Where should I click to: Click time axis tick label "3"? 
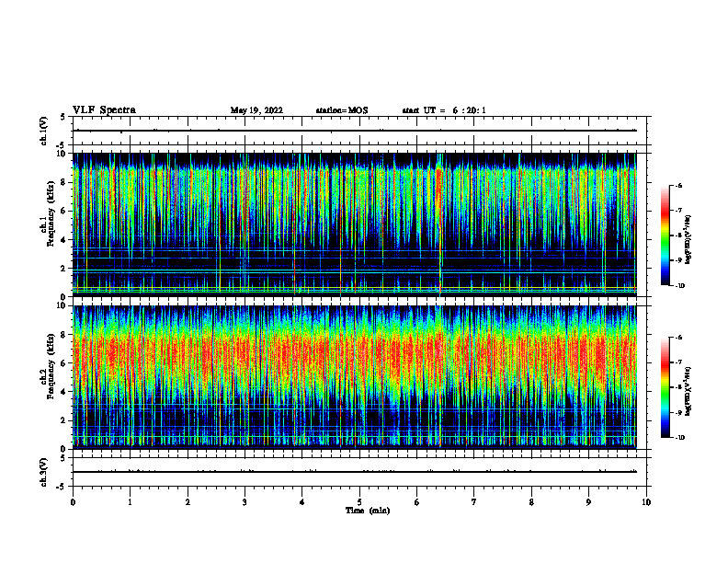(245, 502)
